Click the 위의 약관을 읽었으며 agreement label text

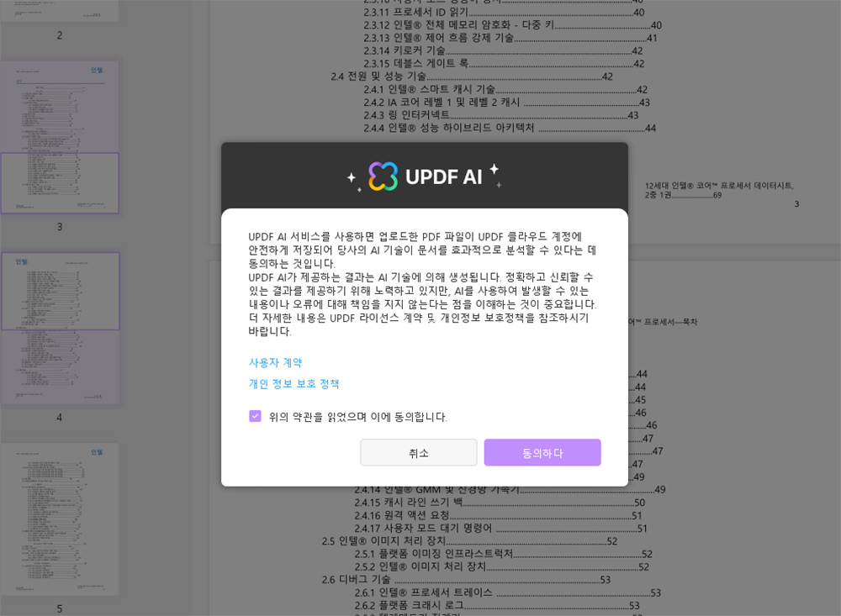(x=357, y=417)
